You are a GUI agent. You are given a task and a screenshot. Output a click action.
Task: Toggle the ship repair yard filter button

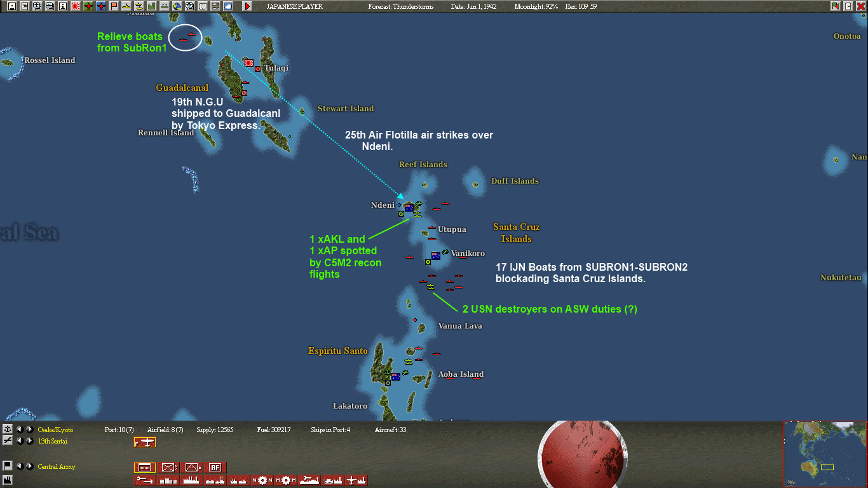(x=309, y=480)
